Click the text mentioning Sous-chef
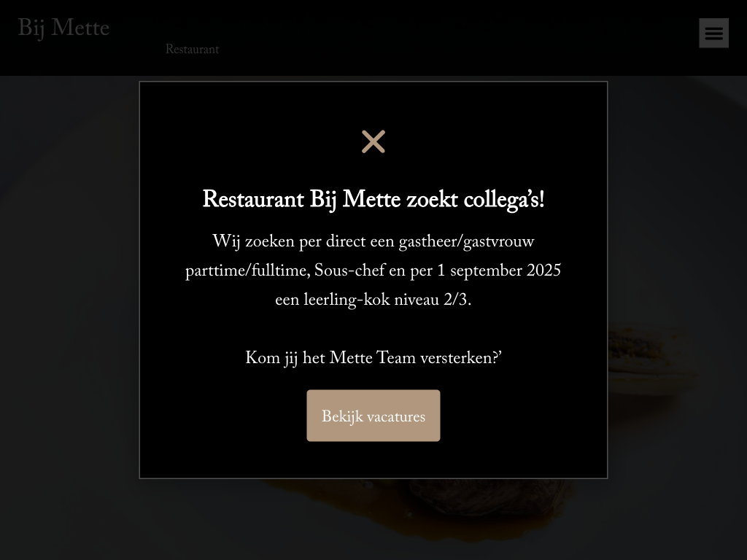747x560 pixels. 349,272
